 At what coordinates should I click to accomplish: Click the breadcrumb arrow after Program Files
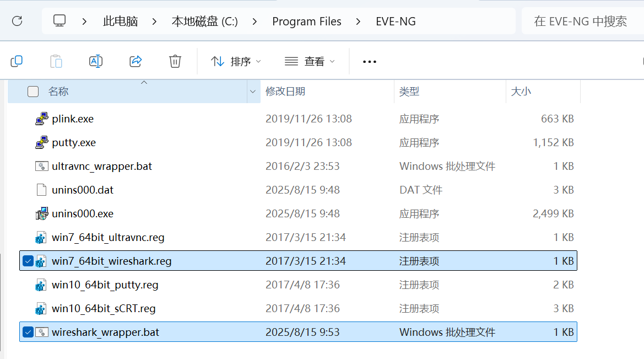(358, 21)
